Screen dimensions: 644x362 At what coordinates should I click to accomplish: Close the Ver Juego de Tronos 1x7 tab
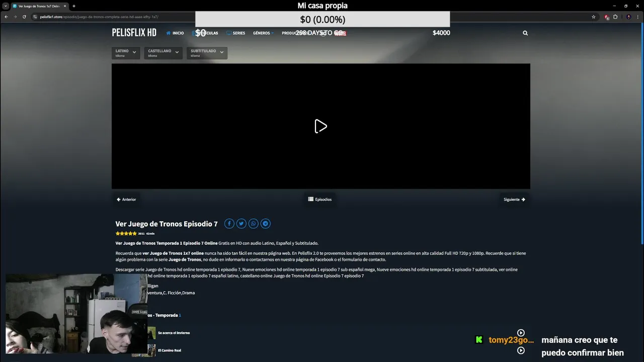(x=65, y=6)
